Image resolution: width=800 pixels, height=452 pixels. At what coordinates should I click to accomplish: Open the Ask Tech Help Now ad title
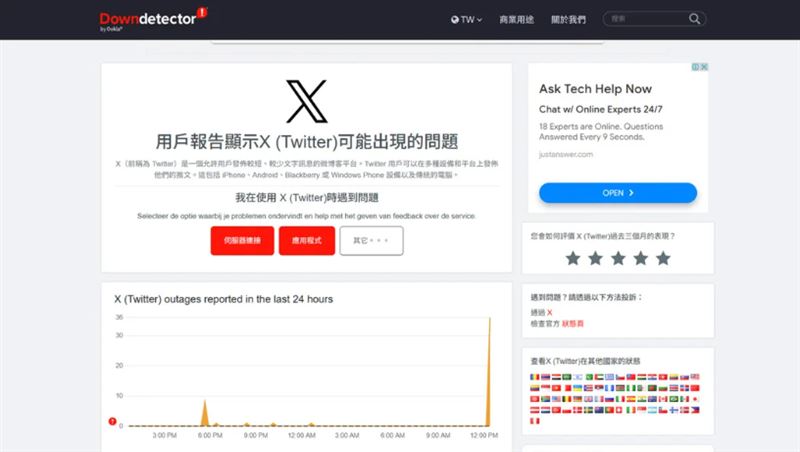[595, 89]
